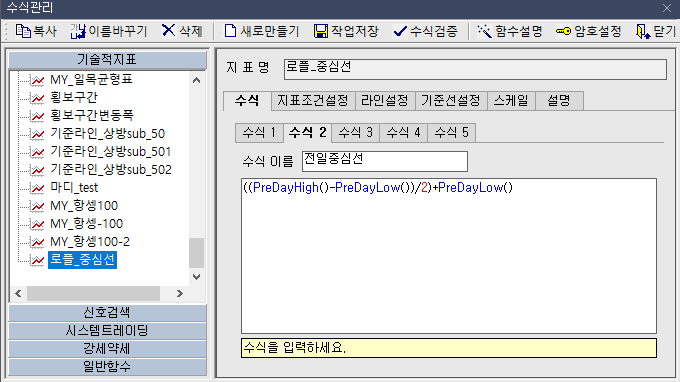This screenshot has height=382, width=680.
Task: Expand the 신호검색 category
Action: point(107,313)
